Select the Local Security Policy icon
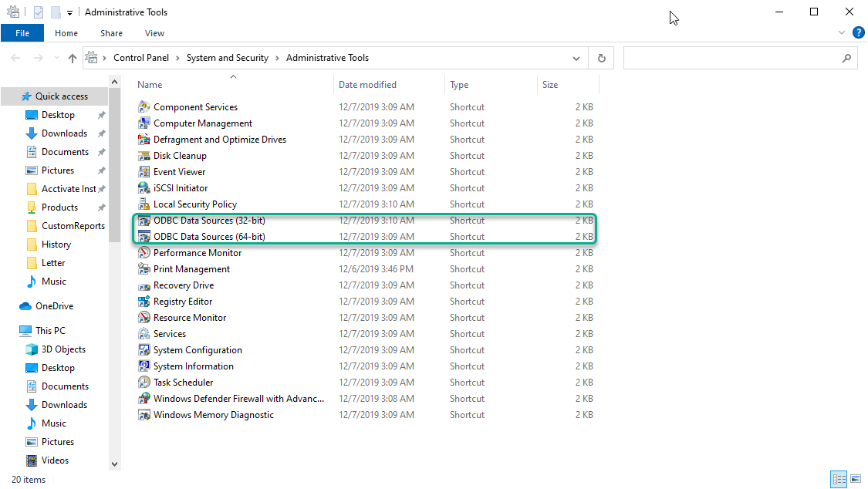868x489 pixels. tap(144, 204)
